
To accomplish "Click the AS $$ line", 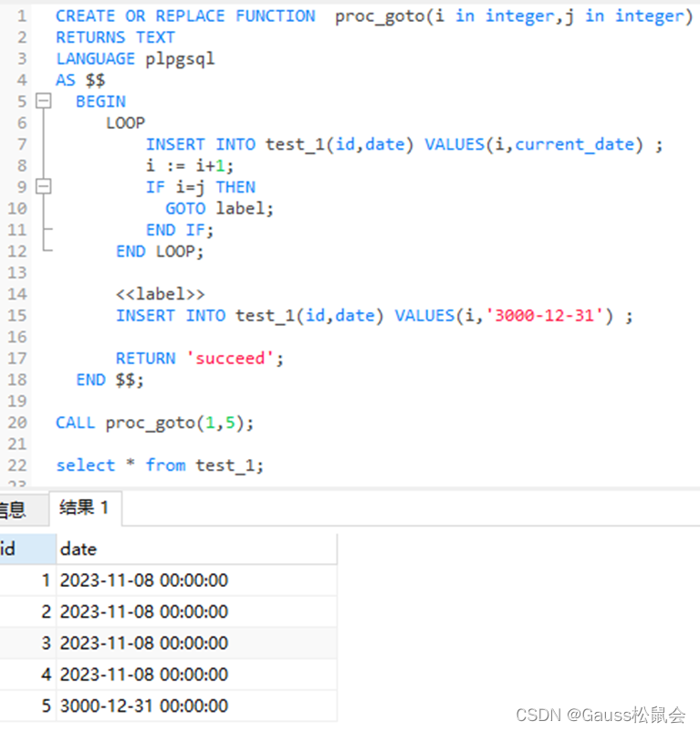I will pos(80,80).
